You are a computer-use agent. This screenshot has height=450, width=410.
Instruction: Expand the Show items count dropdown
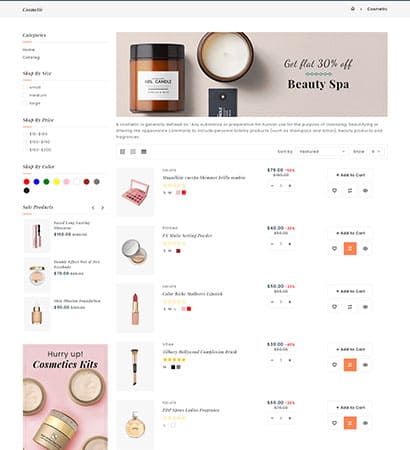pyautogui.click(x=376, y=152)
